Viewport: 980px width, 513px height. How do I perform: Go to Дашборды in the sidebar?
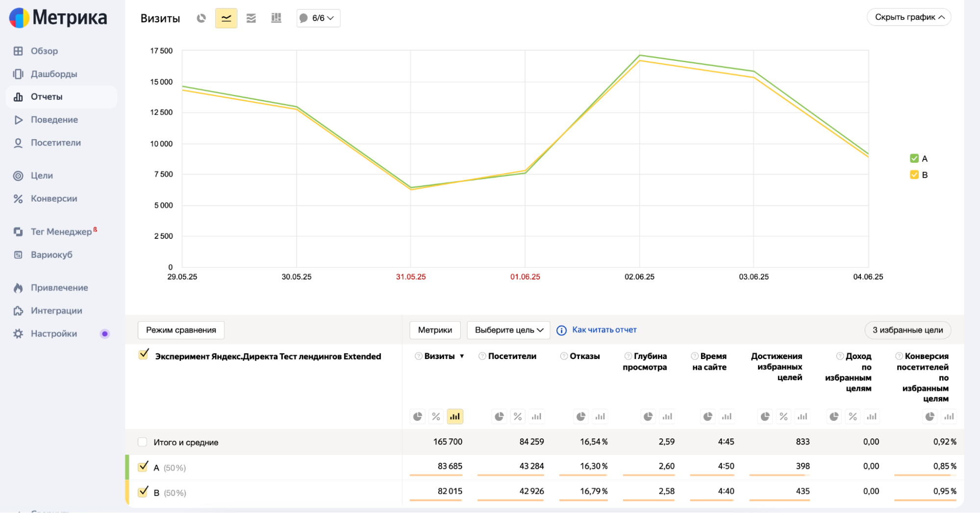[54, 74]
